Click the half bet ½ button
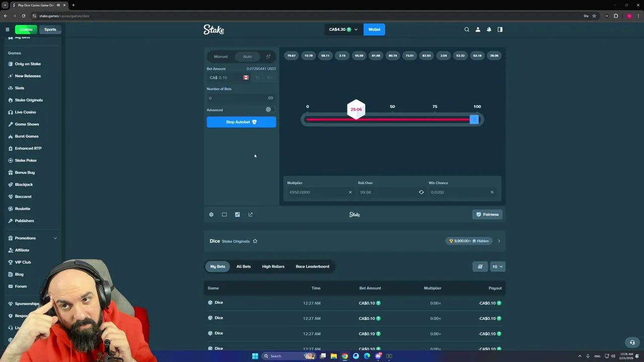This screenshot has height=362, width=644. (258, 77)
